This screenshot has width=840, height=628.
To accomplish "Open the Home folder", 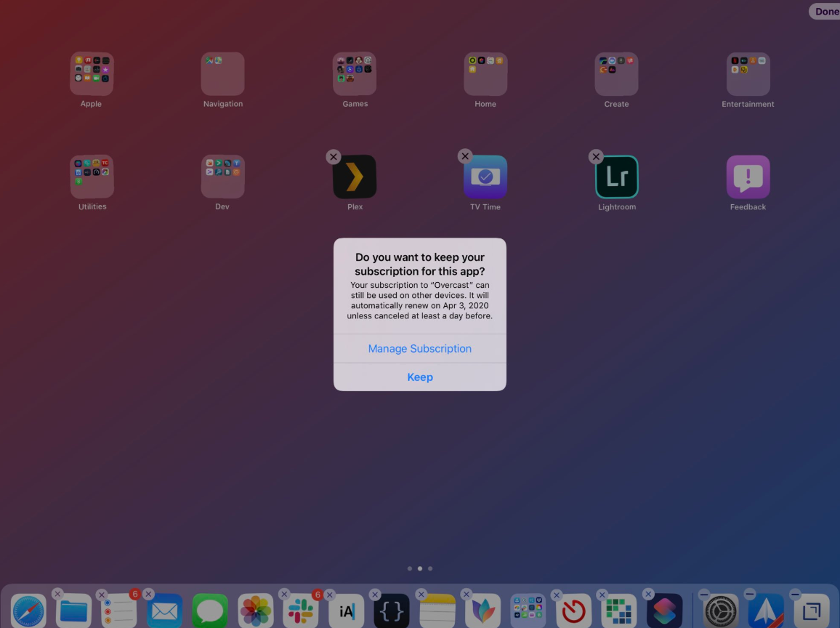I will 485,74.
